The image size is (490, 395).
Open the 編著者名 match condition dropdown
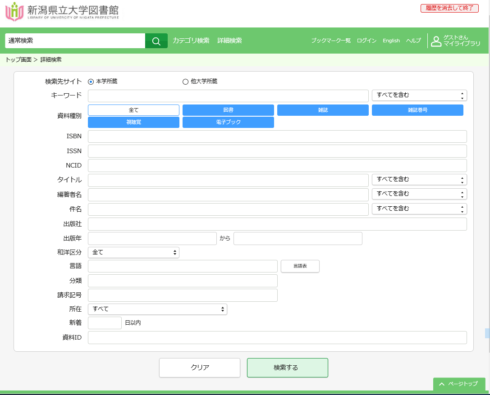click(x=419, y=194)
